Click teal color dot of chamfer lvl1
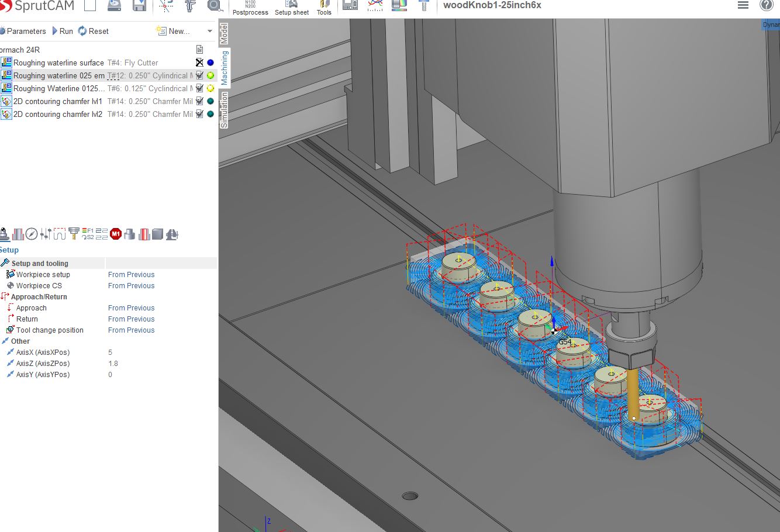 pyautogui.click(x=210, y=101)
